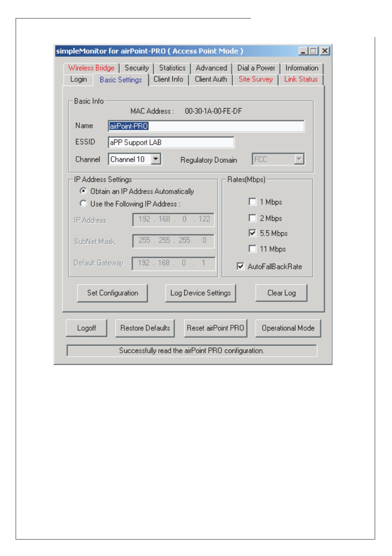Image resolution: width=392 pixels, height=556 pixels.
Task: Maximize the simpleMonitor window
Action: click(314, 51)
